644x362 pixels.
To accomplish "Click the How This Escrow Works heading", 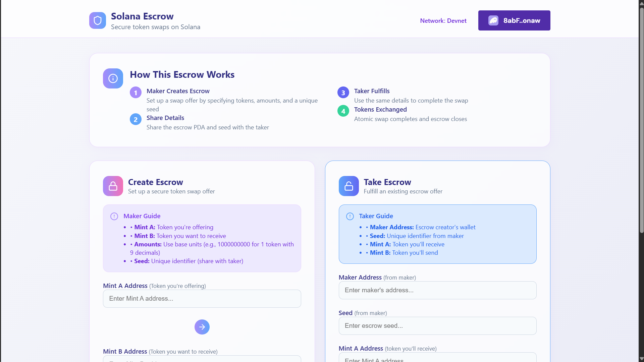I will point(182,74).
